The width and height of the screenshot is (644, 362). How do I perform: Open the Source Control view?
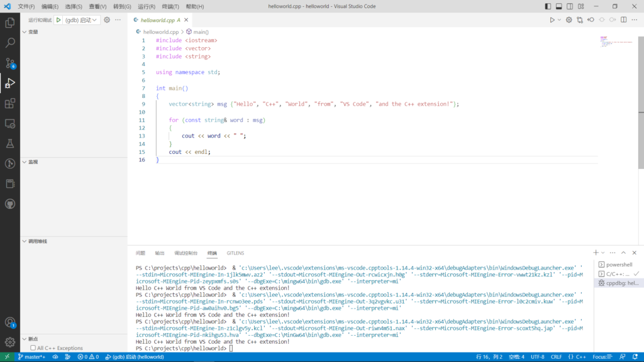(x=10, y=63)
